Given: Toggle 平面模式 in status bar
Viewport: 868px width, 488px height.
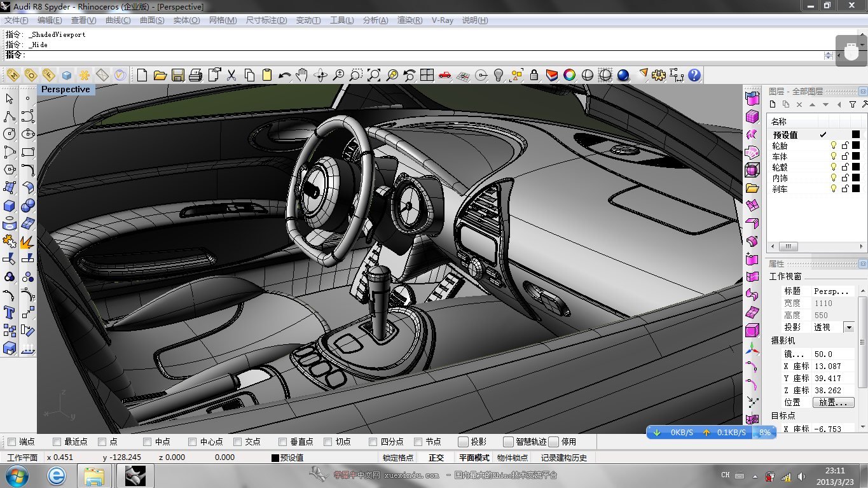Looking at the screenshot, I should click(474, 457).
